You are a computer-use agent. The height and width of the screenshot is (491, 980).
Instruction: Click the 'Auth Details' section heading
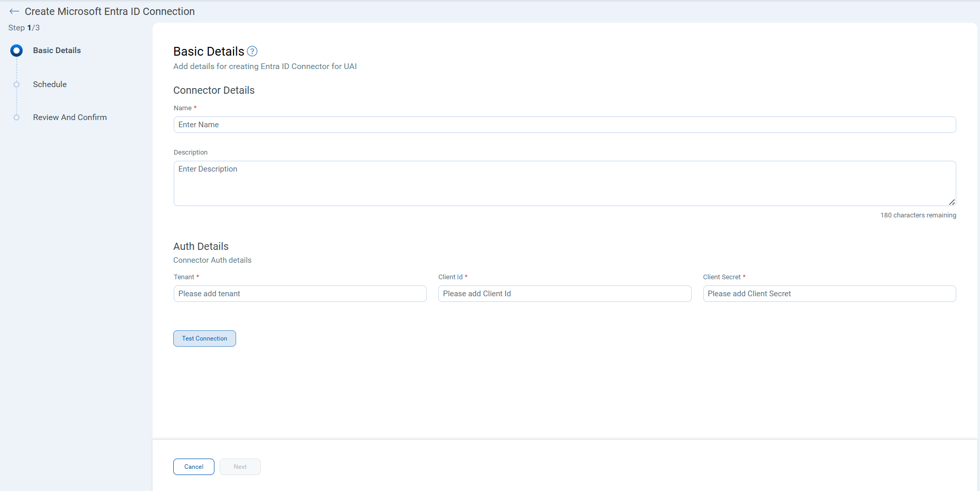pyautogui.click(x=201, y=246)
